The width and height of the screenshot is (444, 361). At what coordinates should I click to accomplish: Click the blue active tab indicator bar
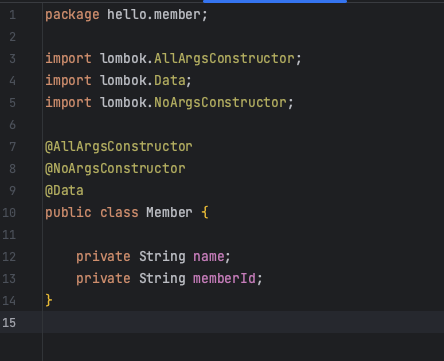click(275, 1)
